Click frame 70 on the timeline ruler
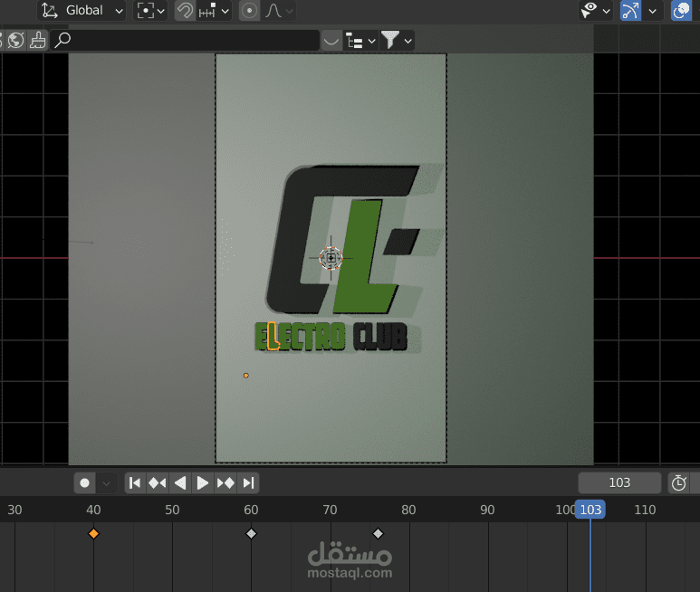 click(330, 510)
